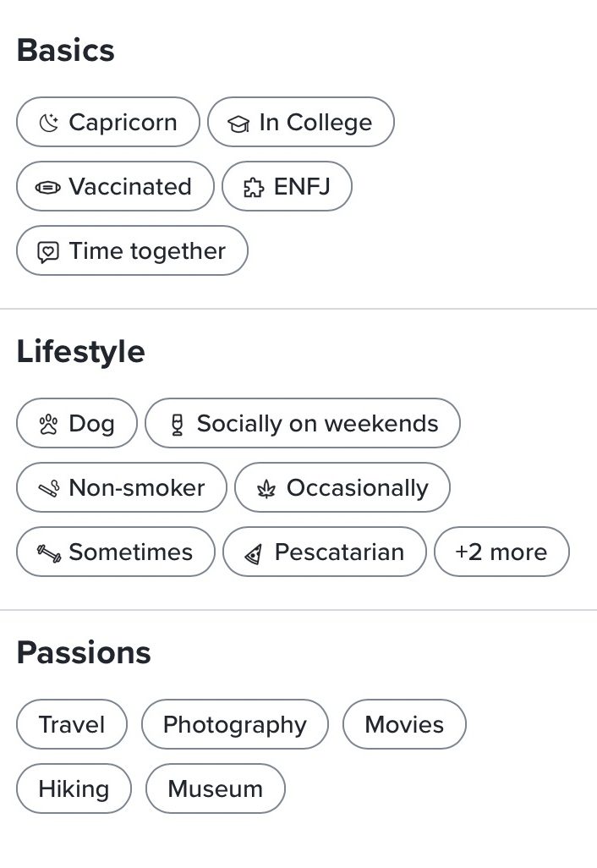Select the Travel passion tag
Screen dimensions: 597x868
(x=72, y=725)
